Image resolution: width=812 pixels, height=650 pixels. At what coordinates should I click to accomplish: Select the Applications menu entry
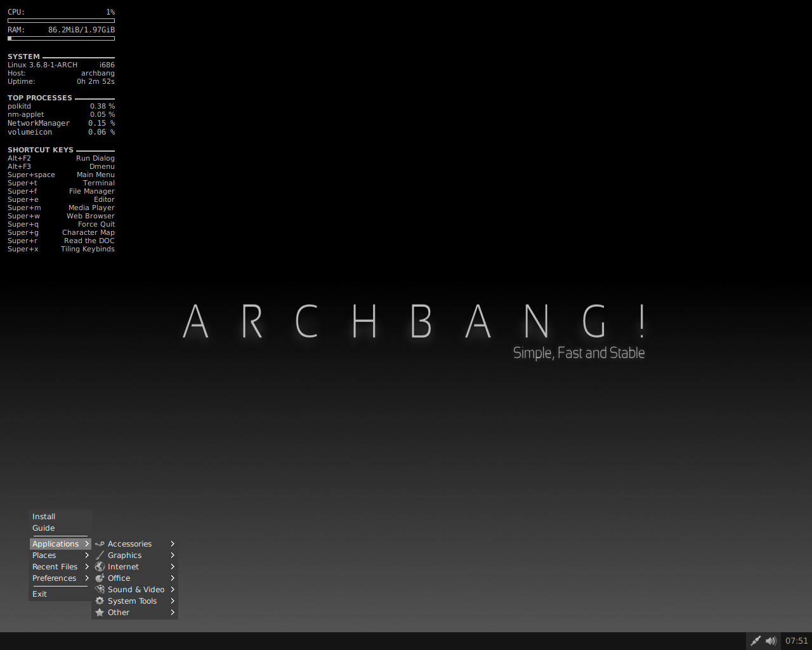[x=60, y=544]
